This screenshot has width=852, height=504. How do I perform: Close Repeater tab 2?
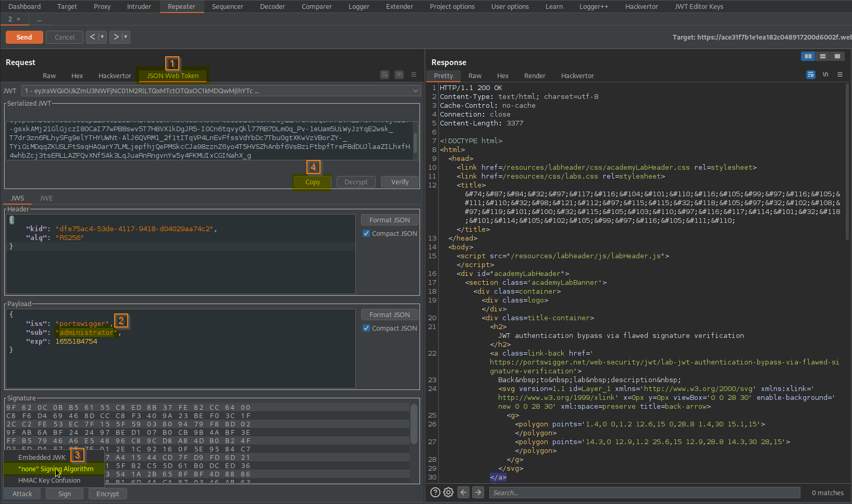pos(18,19)
